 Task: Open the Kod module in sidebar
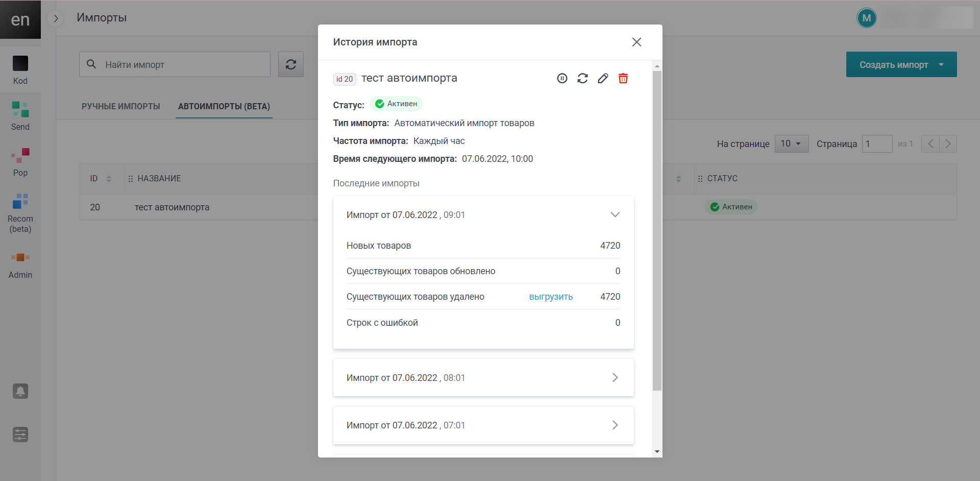point(20,70)
